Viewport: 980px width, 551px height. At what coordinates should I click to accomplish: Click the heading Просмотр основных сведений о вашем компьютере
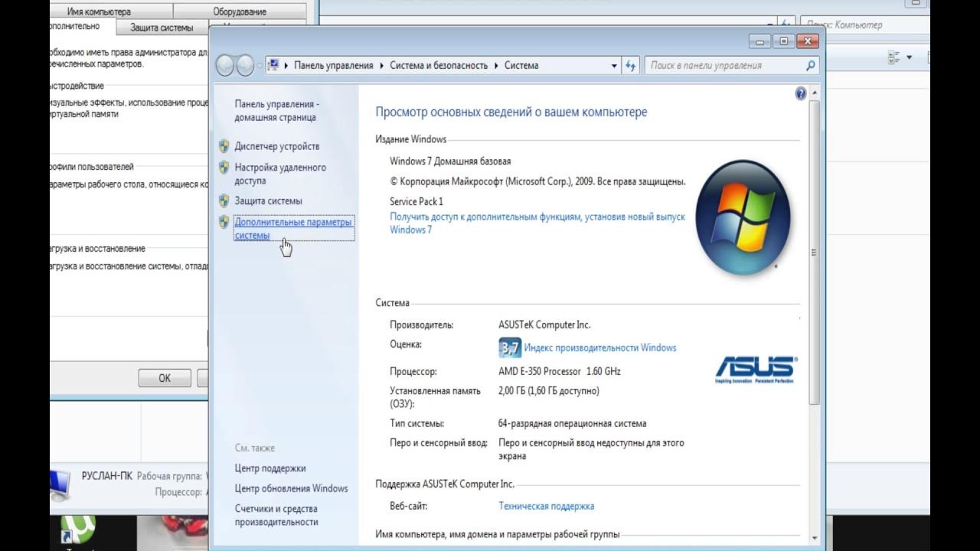click(511, 112)
